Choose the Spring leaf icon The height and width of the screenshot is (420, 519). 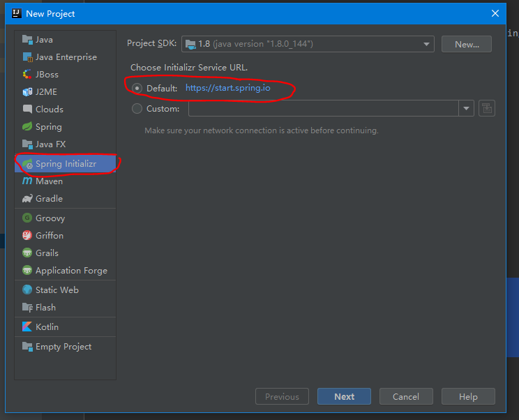[27, 127]
